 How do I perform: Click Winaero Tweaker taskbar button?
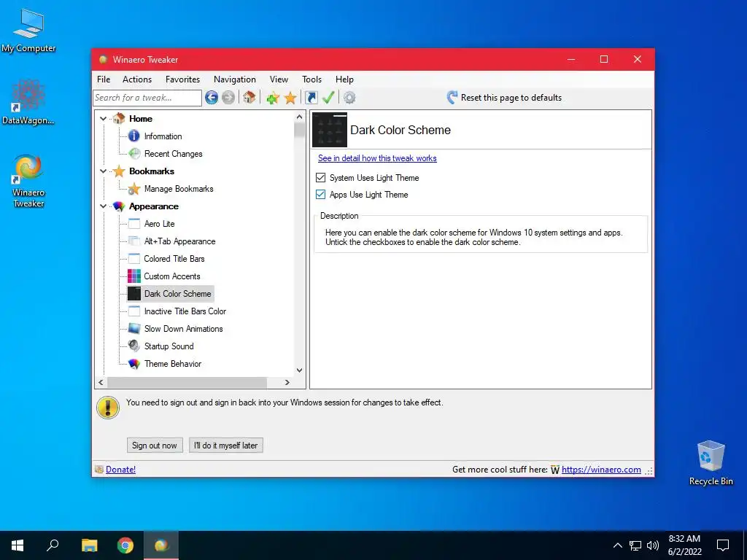coord(161,545)
